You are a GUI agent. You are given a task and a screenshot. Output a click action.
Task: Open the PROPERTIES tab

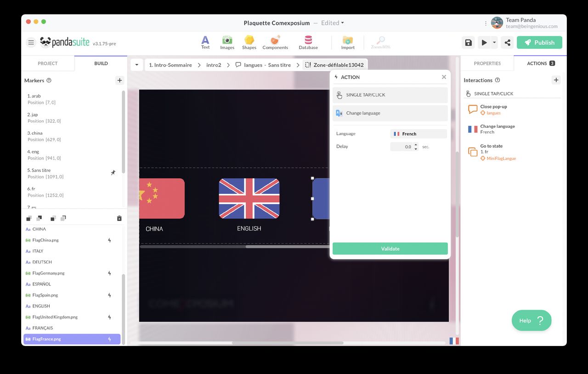[487, 63]
